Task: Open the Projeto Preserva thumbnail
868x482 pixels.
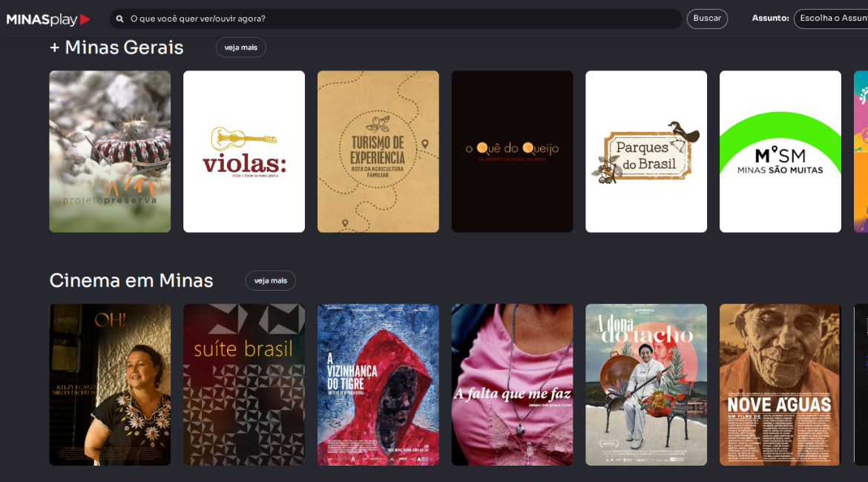Action: (x=110, y=151)
